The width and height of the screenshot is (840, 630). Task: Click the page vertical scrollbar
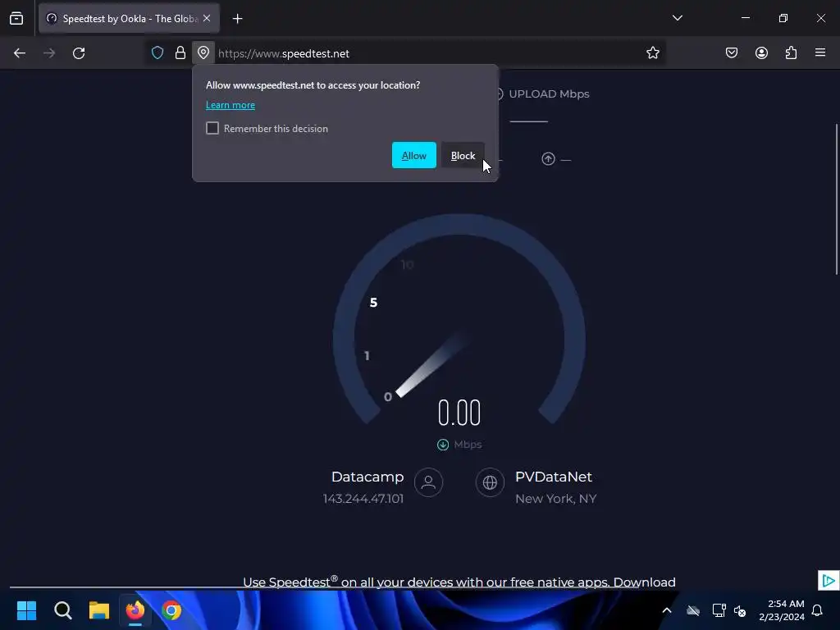coord(836,199)
